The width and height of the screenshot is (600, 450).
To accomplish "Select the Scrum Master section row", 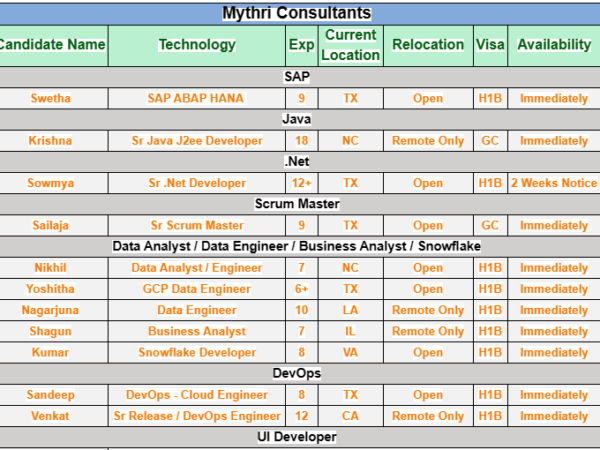I will point(296,205).
